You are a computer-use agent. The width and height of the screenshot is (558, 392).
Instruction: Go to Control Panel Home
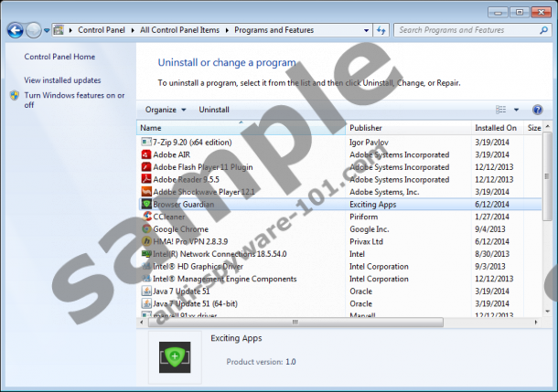click(x=59, y=57)
